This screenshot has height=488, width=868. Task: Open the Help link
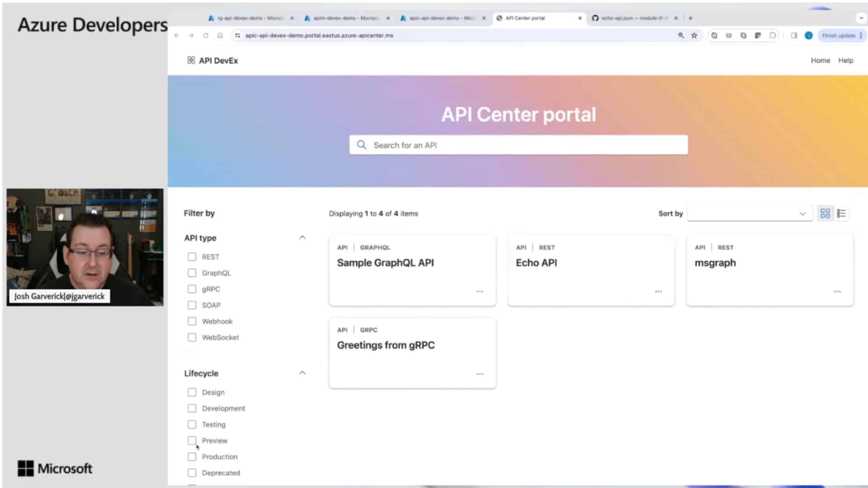[x=845, y=61]
